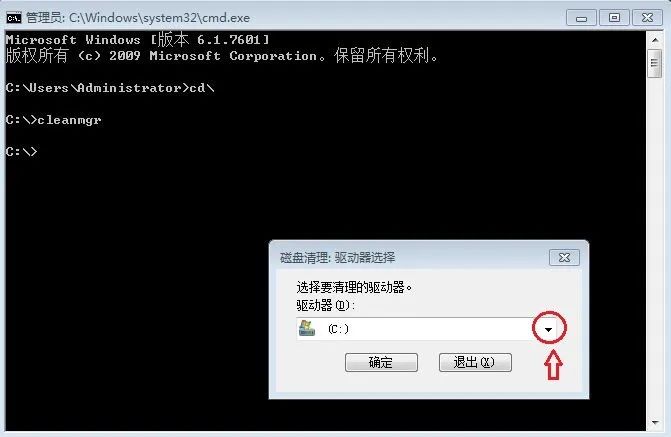Click the vertical scrollbar thumb
Image resolution: width=671 pixels, height=437 pixels.
click(x=655, y=63)
